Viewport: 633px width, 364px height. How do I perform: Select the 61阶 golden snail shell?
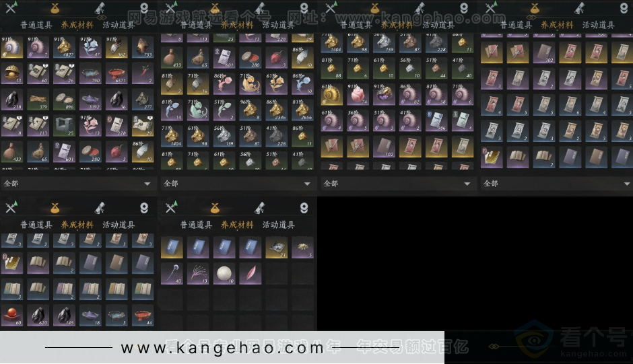pyautogui.click(x=331, y=94)
